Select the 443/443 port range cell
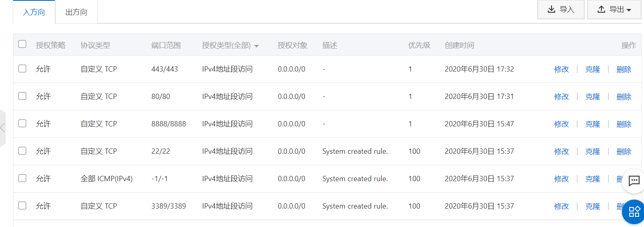The height and width of the screenshot is (227, 644). tap(164, 69)
